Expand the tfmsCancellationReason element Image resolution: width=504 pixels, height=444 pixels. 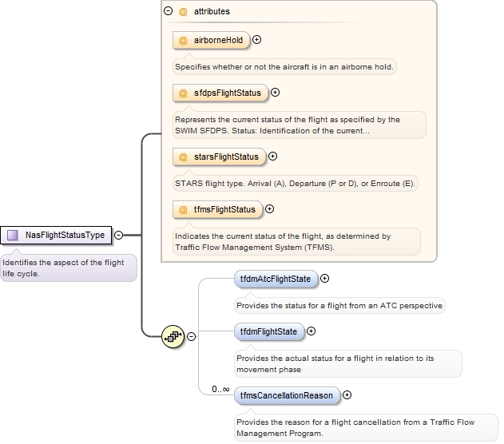pos(347,394)
